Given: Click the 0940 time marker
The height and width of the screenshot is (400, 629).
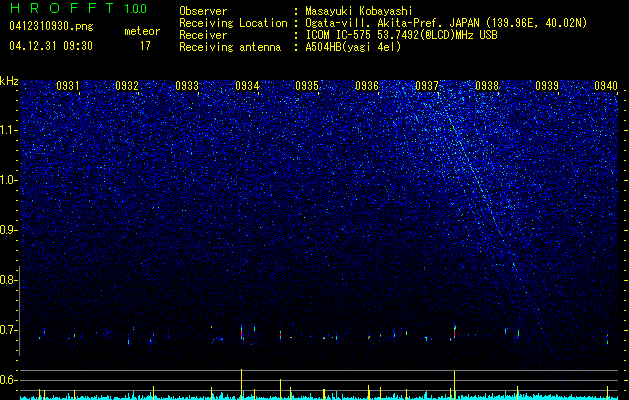Looking at the screenshot, I should coord(606,86).
